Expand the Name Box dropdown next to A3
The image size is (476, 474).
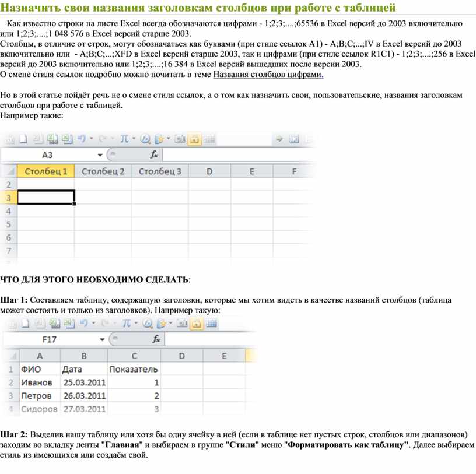click(100, 155)
